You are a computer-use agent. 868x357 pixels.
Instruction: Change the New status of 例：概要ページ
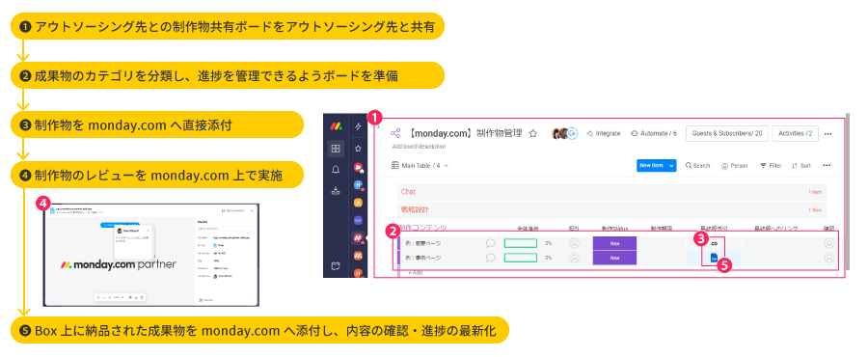click(x=614, y=243)
